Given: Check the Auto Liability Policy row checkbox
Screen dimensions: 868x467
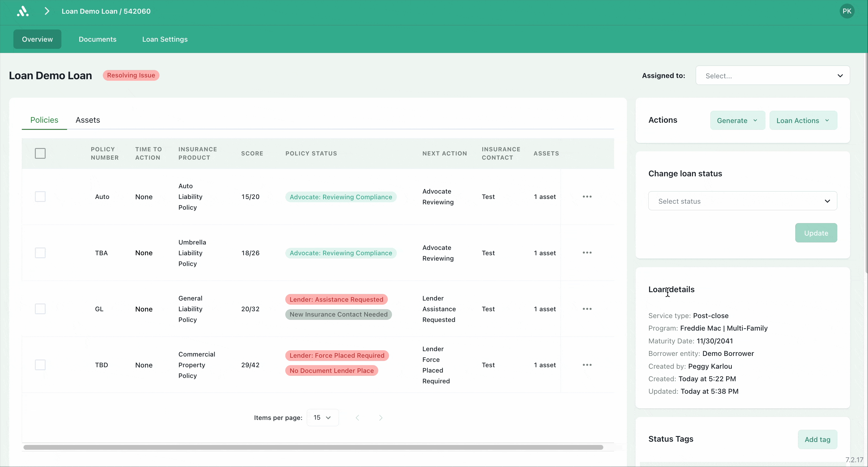Looking at the screenshot, I should pos(40,197).
